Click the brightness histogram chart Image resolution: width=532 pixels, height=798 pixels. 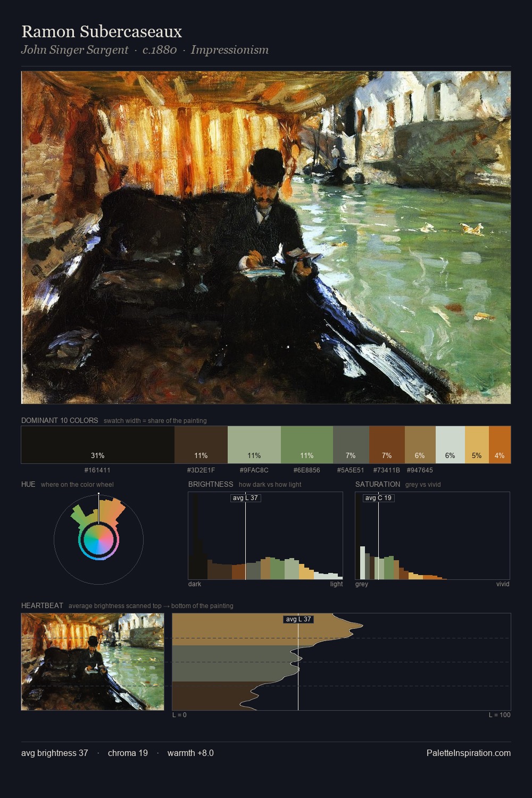[265, 536]
